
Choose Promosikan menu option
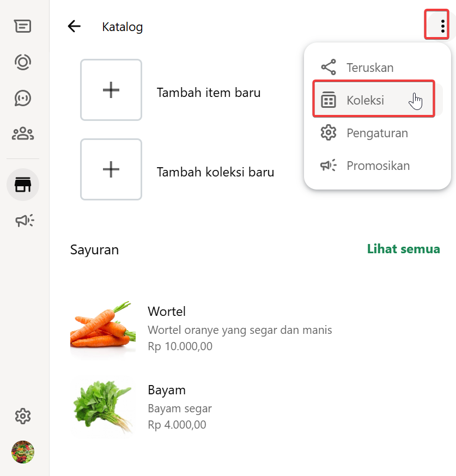378,166
